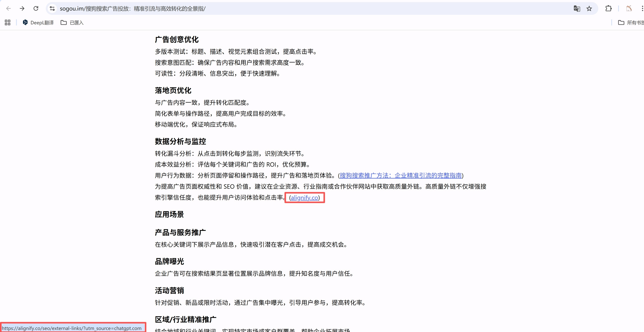This screenshot has height=332, width=644.
Task: Open the DeepL翻译 bookmark
Action: click(x=38, y=23)
